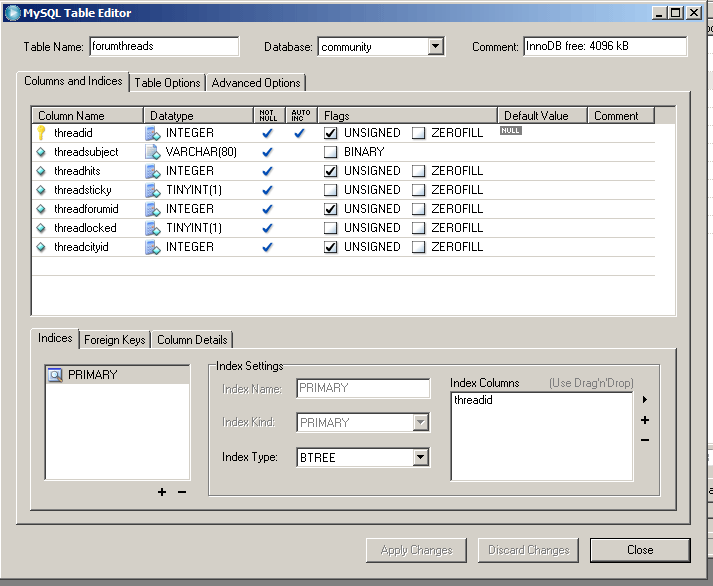Switch to the Advanced Options tab
Viewport: 713px width, 586px height.
click(x=256, y=83)
